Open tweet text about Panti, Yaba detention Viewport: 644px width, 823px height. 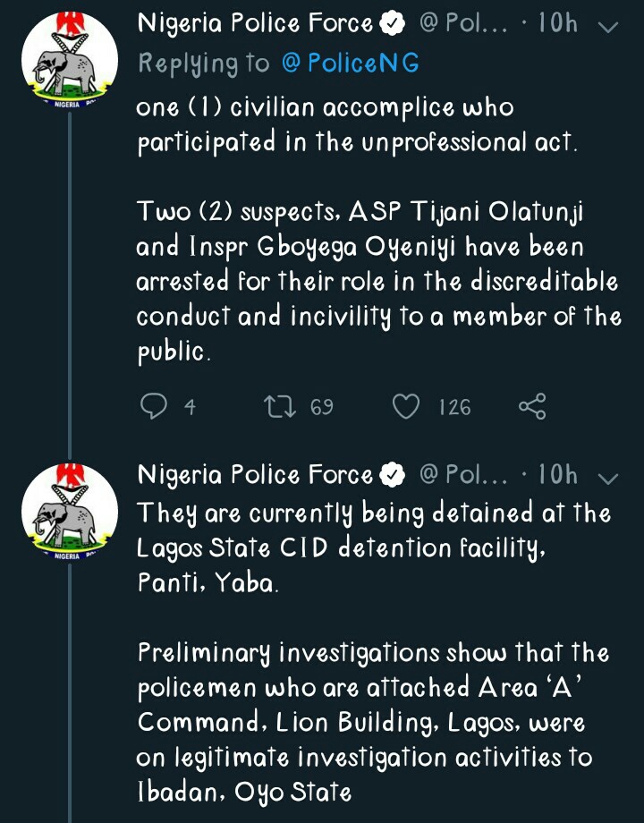pyautogui.click(x=373, y=546)
